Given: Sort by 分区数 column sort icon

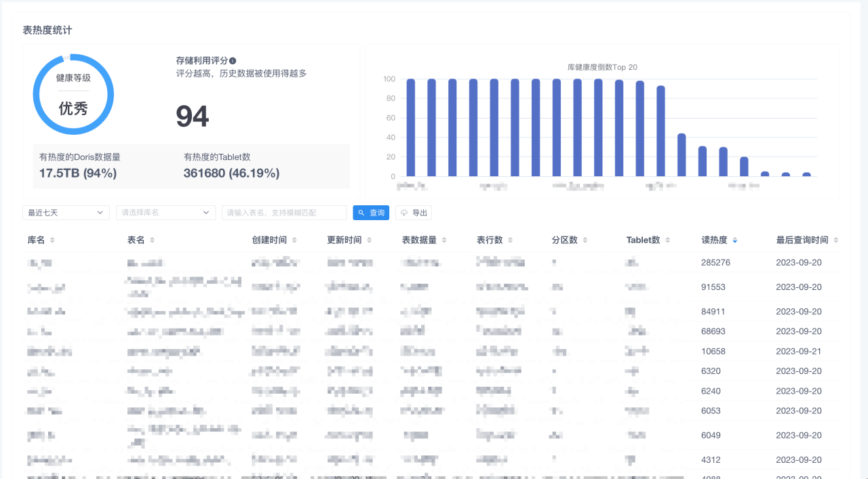Looking at the screenshot, I should [x=585, y=241].
